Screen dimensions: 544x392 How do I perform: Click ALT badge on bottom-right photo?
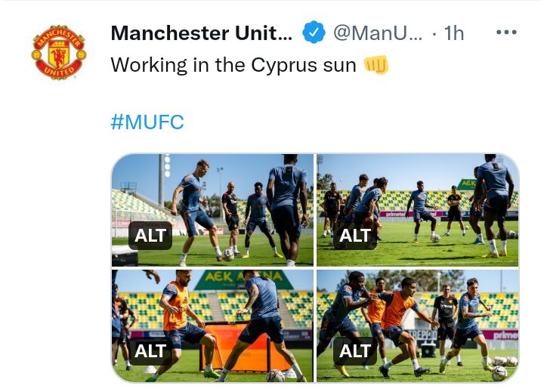(x=354, y=351)
